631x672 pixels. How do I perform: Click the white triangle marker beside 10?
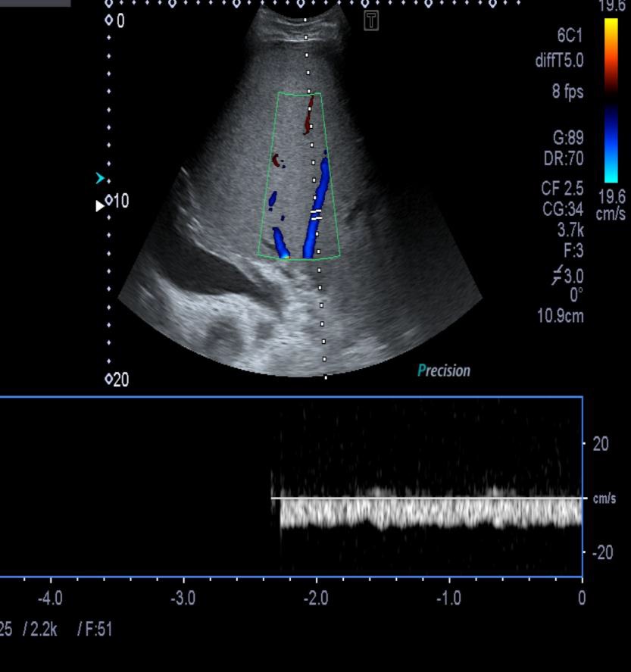click(x=100, y=205)
